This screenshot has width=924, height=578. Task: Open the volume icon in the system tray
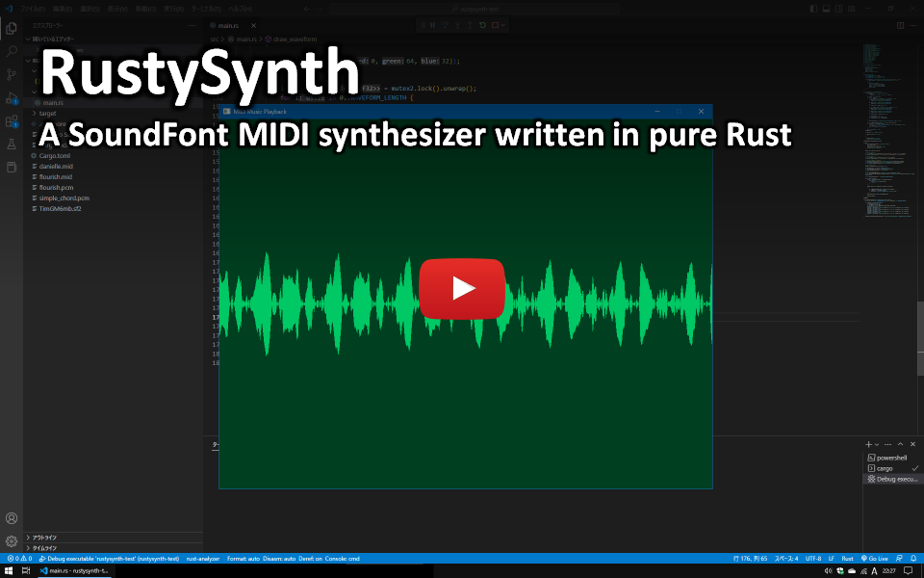(828, 571)
